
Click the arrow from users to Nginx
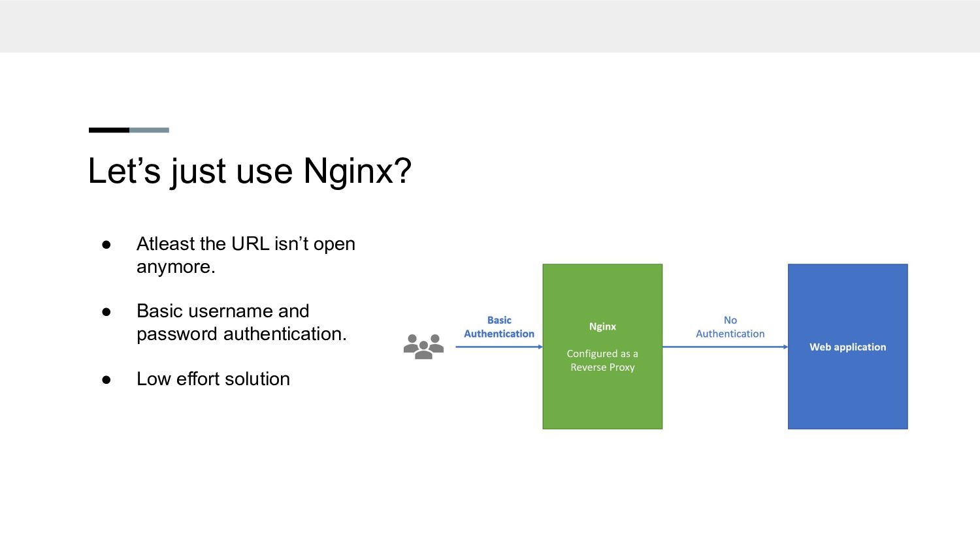[499, 347]
